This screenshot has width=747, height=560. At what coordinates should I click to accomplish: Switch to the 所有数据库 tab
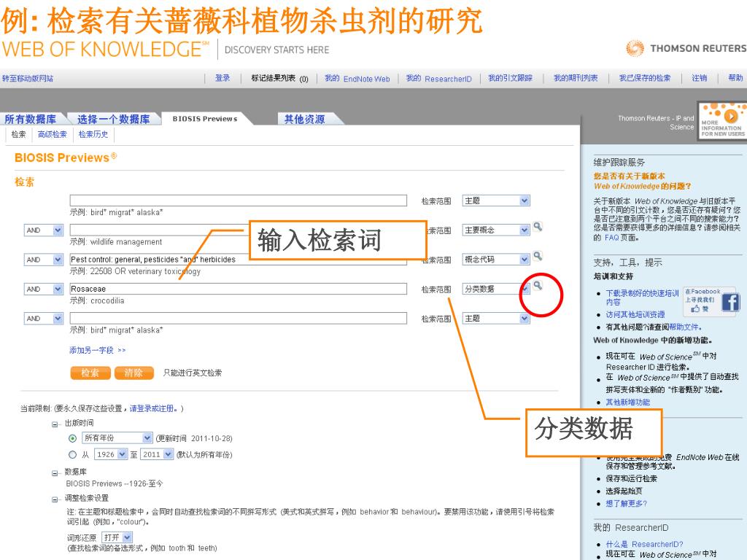[x=31, y=119]
